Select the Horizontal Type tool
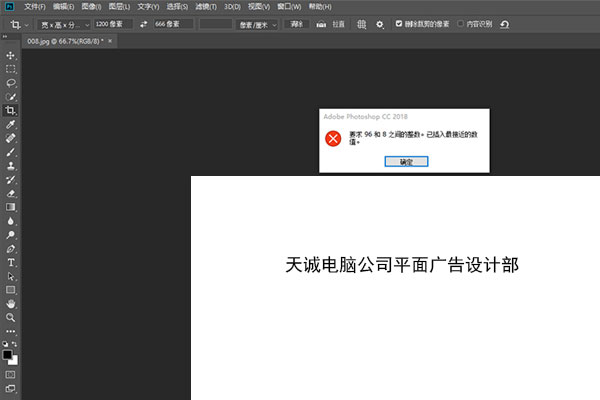The image size is (600, 400). (11, 262)
